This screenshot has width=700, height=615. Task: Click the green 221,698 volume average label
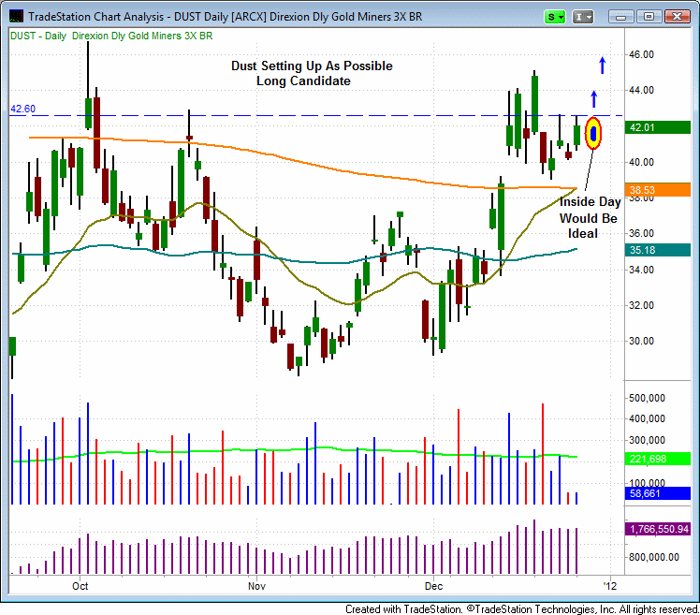658,459
